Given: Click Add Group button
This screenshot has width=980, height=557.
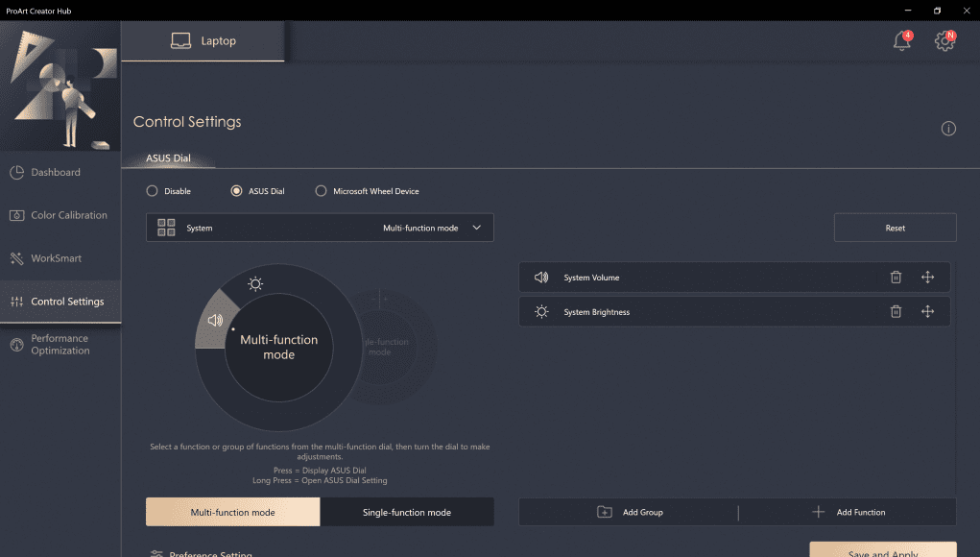Looking at the screenshot, I should (628, 512).
